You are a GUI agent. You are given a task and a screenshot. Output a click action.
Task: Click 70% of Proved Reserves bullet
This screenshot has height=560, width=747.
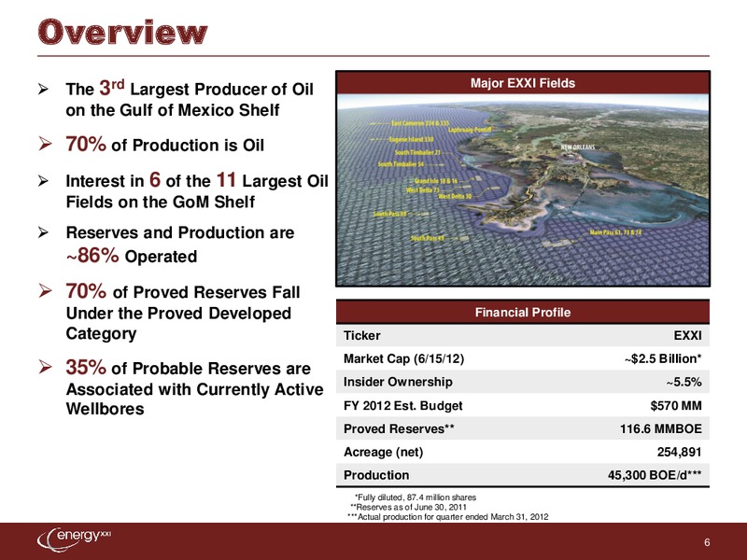183,312
